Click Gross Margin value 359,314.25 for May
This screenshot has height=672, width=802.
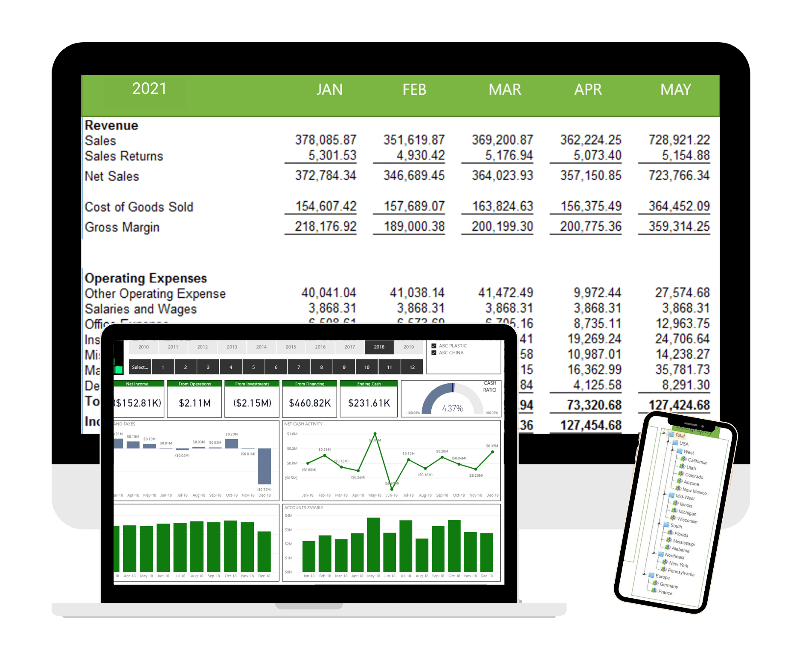coord(679,226)
